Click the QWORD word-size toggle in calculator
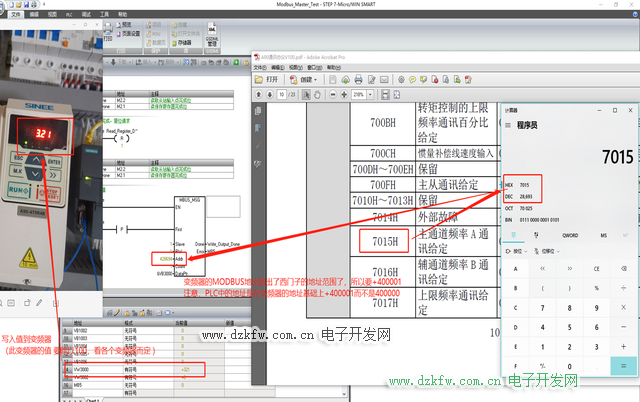Viewport: 640px width, 402px height. pos(570,236)
